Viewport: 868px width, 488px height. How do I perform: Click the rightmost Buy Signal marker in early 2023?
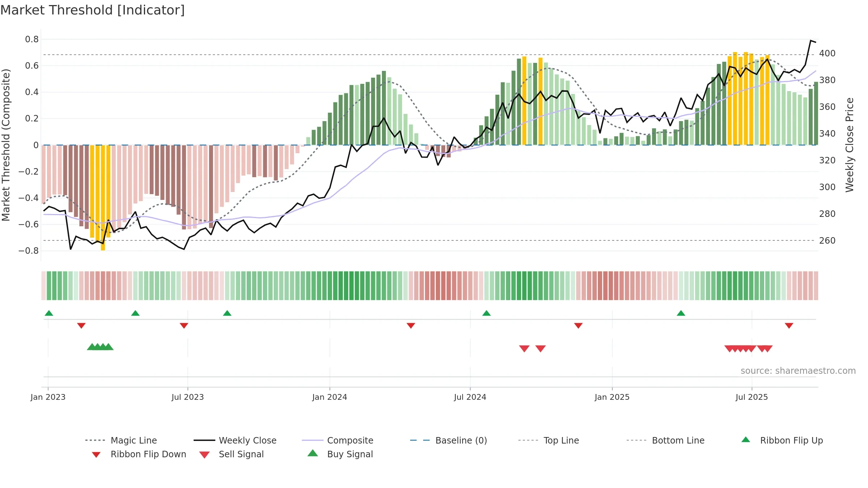[x=109, y=347]
